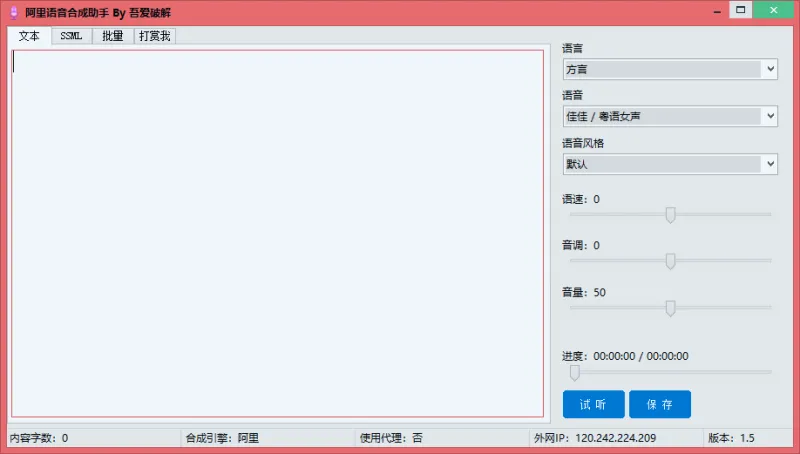800x454 pixels.
Task: Click the 音调 slider handle
Action: coord(670,261)
